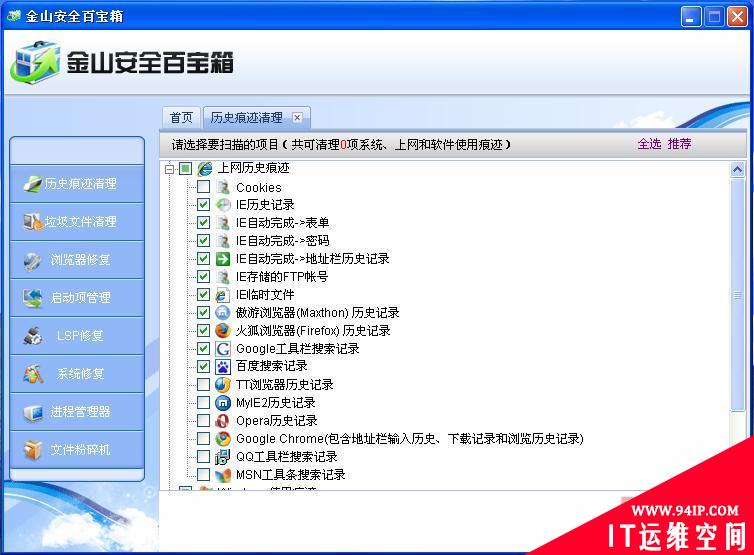This screenshot has width=754, height=555.
Task: Click the icon for IE自动完成->密码
Action: coord(223,240)
